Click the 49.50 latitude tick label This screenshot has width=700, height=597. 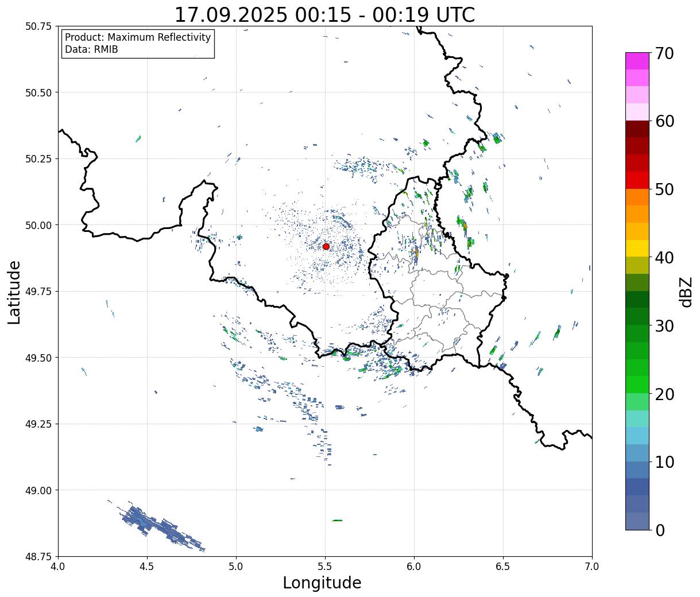coord(38,358)
